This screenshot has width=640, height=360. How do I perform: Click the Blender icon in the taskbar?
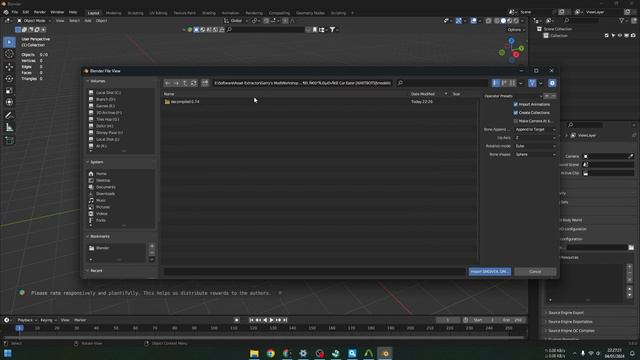(385, 353)
